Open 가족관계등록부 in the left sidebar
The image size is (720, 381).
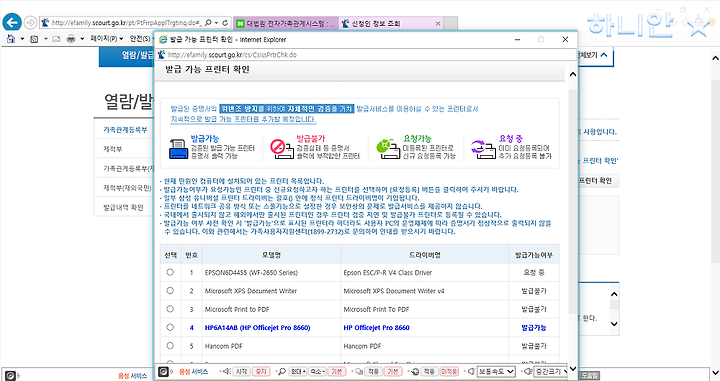125,130
